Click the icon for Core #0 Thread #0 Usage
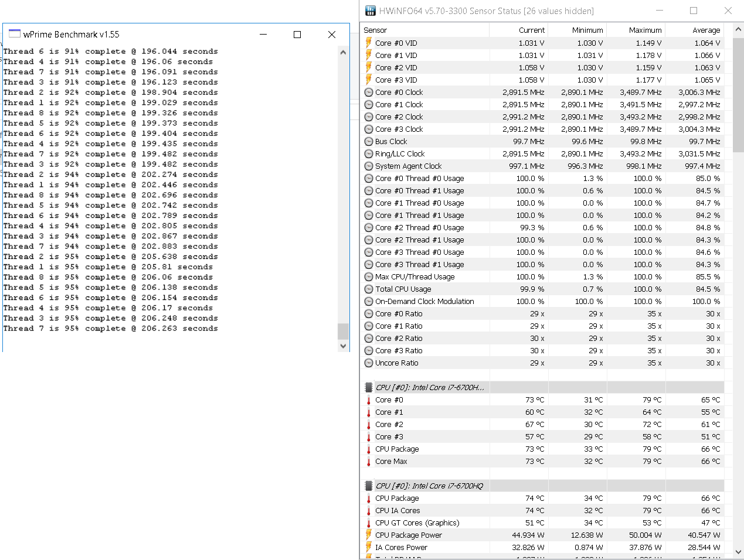 (x=369, y=178)
